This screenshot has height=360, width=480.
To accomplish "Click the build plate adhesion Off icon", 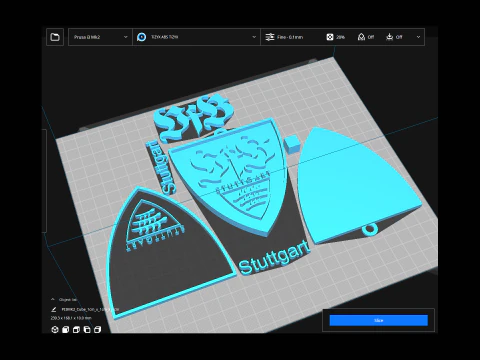I will pyautogui.click(x=389, y=37).
